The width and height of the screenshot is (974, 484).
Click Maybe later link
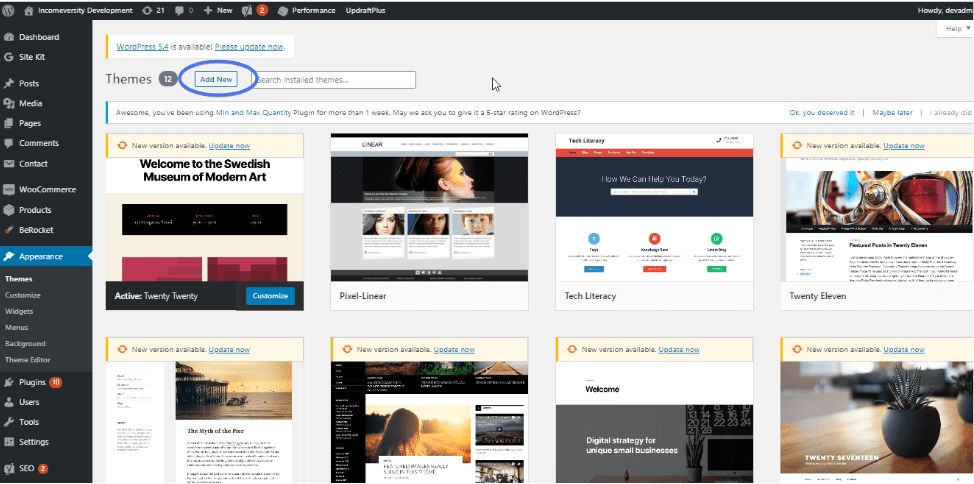(x=892, y=112)
